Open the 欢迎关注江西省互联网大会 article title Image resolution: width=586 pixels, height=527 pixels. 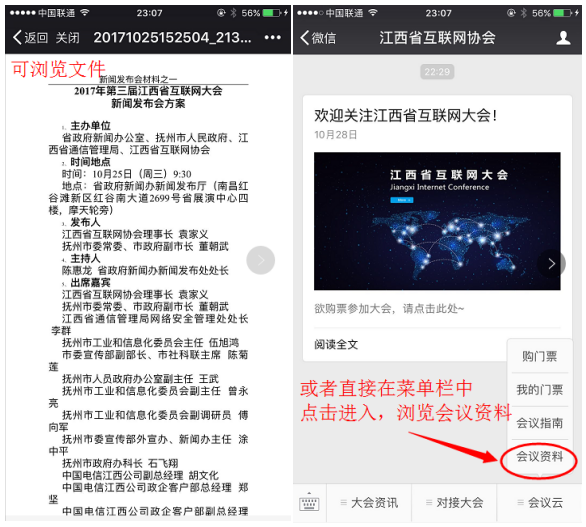pos(405,115)
